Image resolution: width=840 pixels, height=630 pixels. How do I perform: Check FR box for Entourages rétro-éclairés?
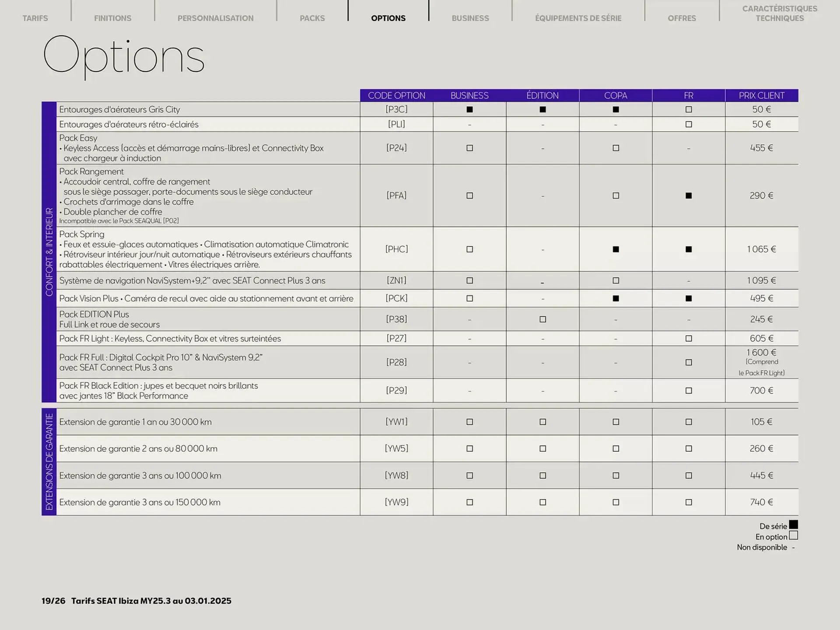click(688, 124)
